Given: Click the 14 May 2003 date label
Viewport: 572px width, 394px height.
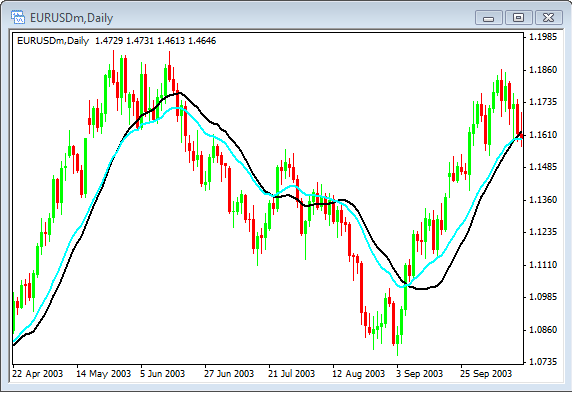Looking at the screenshot, I should pos(103,374).
